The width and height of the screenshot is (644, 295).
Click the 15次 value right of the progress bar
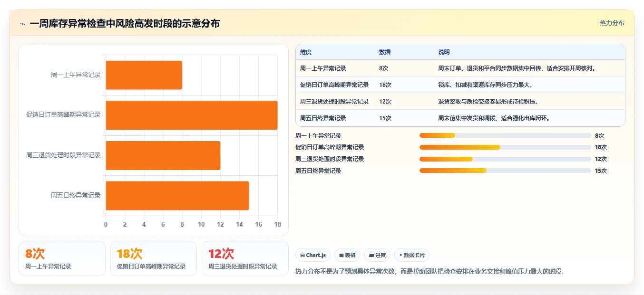coord(601,171)
